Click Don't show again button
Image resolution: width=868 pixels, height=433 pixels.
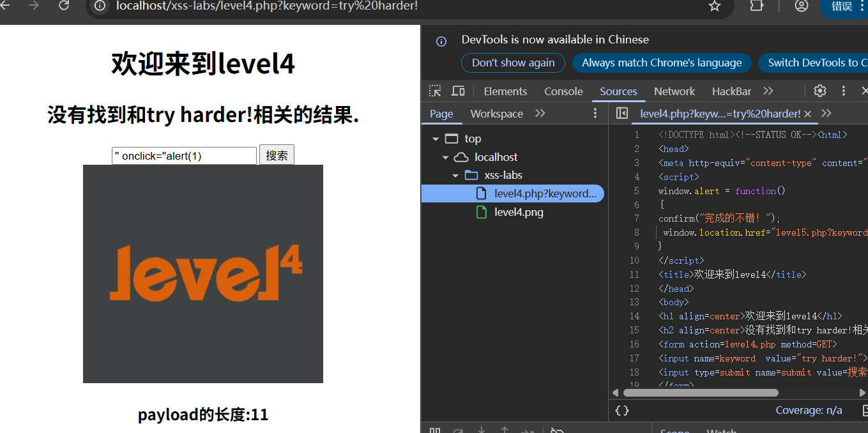(513, 63)
